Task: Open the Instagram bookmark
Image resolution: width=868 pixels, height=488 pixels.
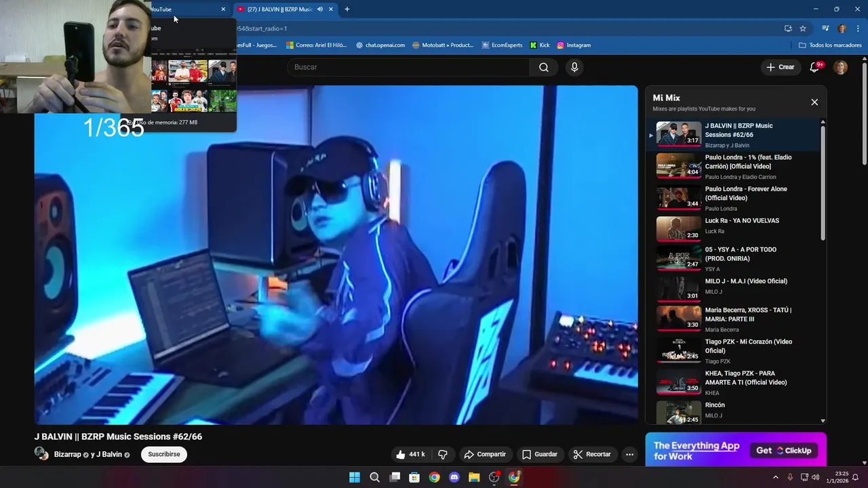Action: [574, 45]
